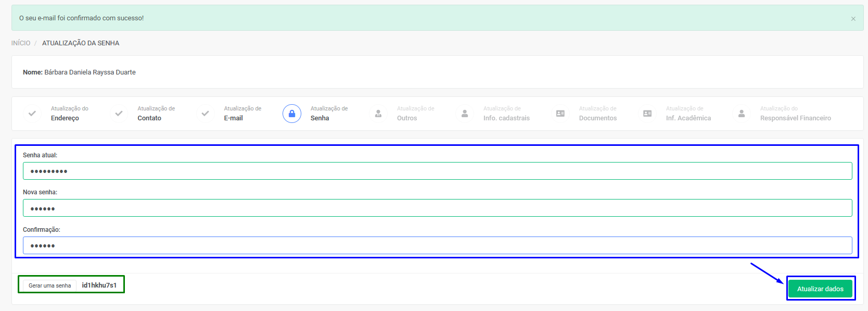Click the Senha step lock icon
868x311 pixels.
(292, 114)
